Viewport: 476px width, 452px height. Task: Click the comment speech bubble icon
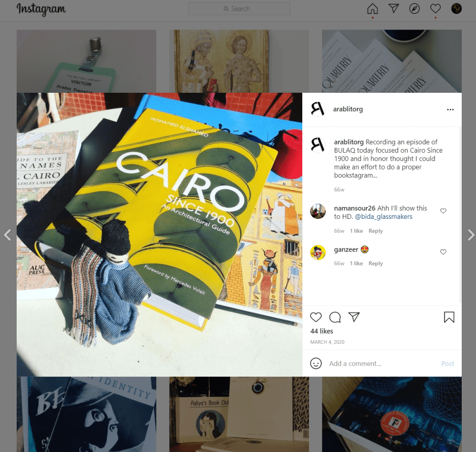click(335, 317)
